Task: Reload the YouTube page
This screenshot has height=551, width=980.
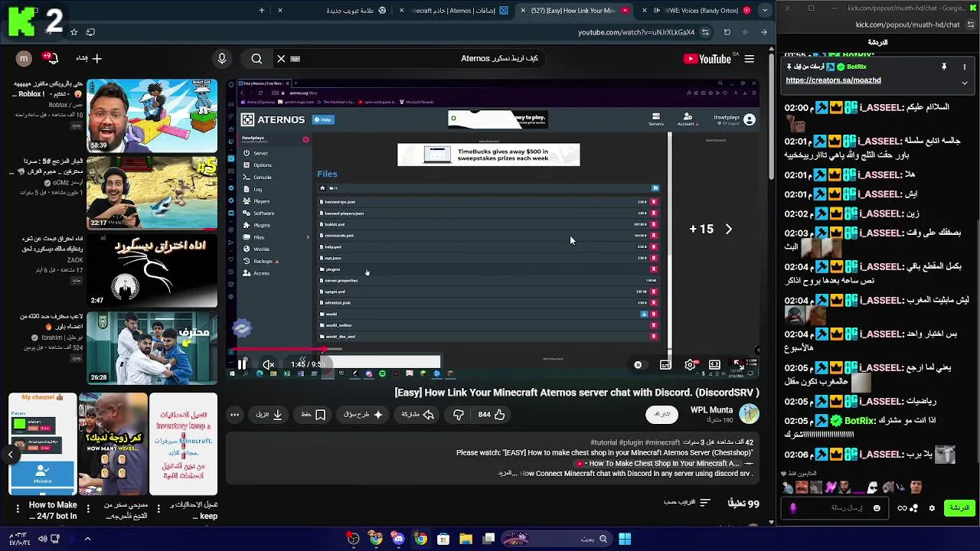Action: [x=727, y=32]
